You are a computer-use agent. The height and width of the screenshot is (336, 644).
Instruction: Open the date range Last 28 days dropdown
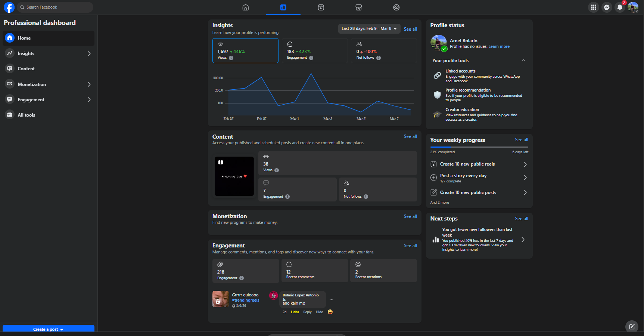pyautogui.click(x=369, y=29)
